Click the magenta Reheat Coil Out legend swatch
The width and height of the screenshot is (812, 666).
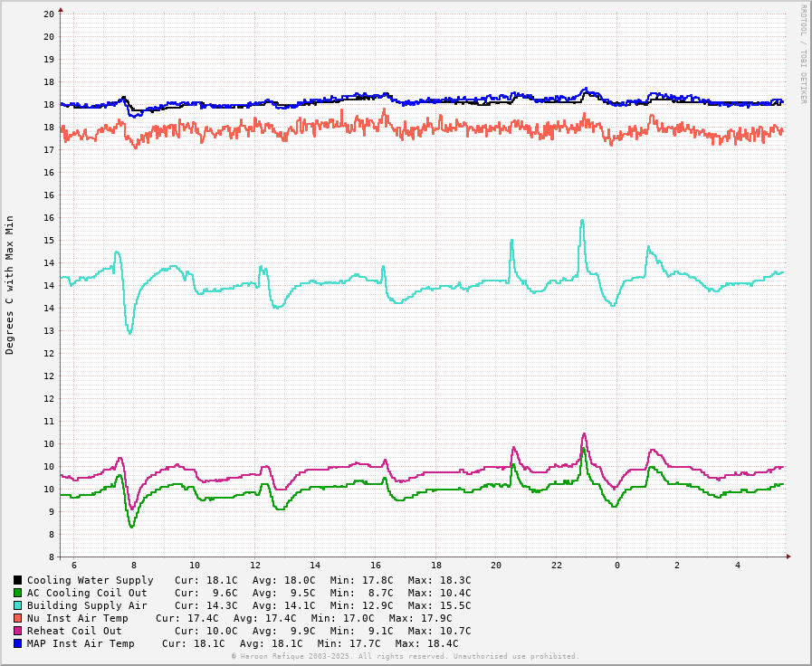tap(17, 631)
